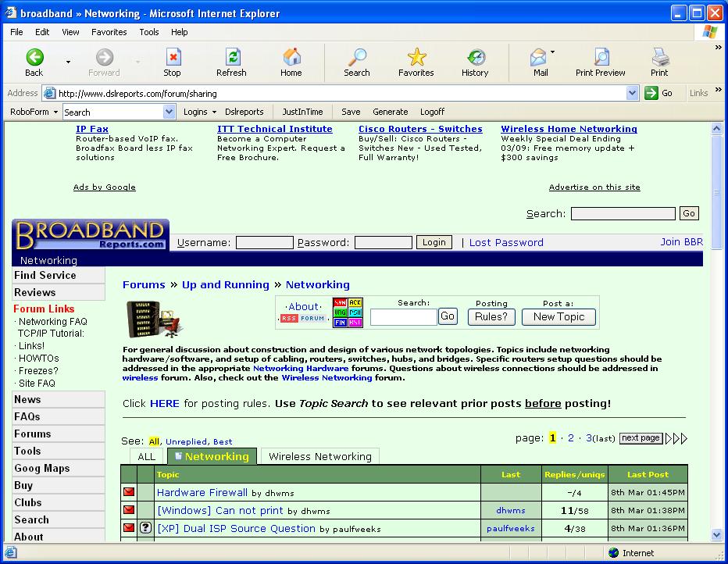Click the Back navigation button
The width and height of the screenshot is (728, 564).
pos(34,62)
